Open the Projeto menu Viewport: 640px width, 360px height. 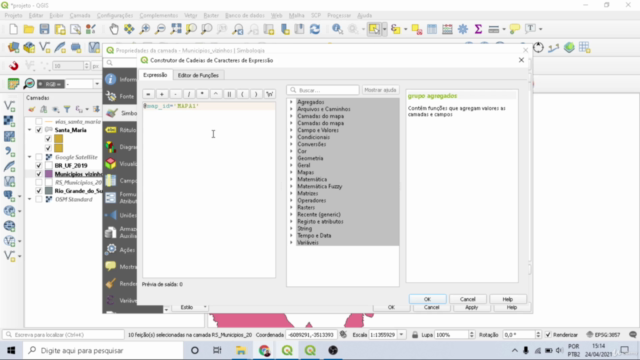[13, 15]
